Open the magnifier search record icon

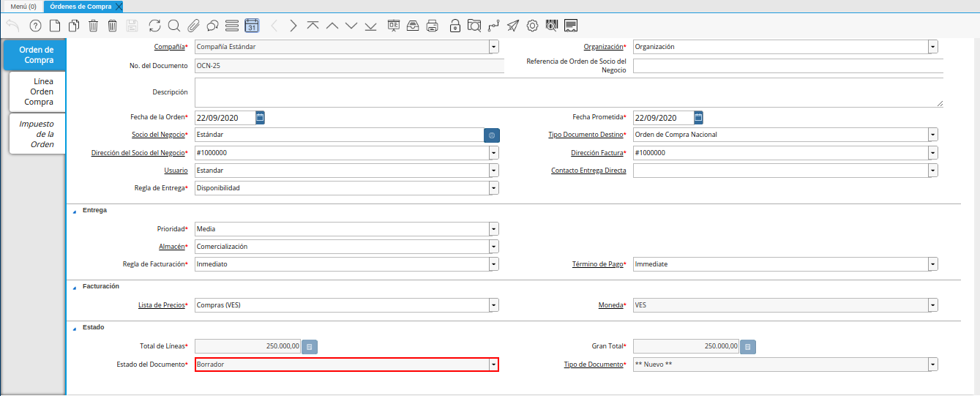pos(174,26)
